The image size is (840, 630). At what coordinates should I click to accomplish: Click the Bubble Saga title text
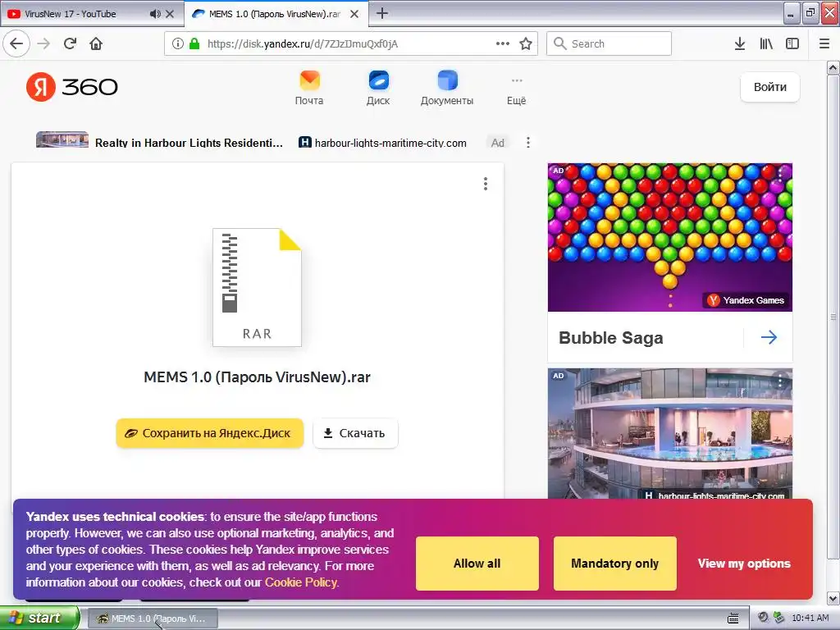click(x=610, y=338)
